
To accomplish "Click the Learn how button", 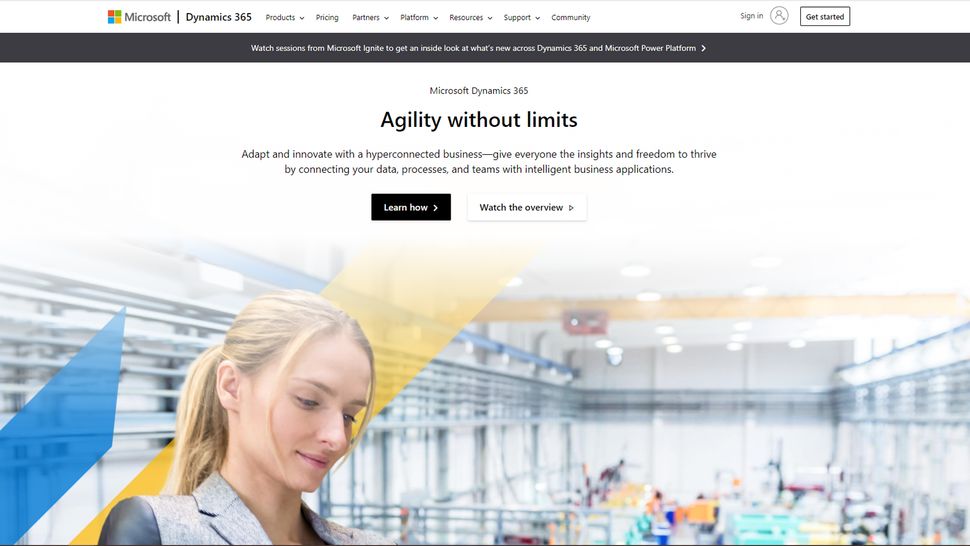I will (411, 207).
